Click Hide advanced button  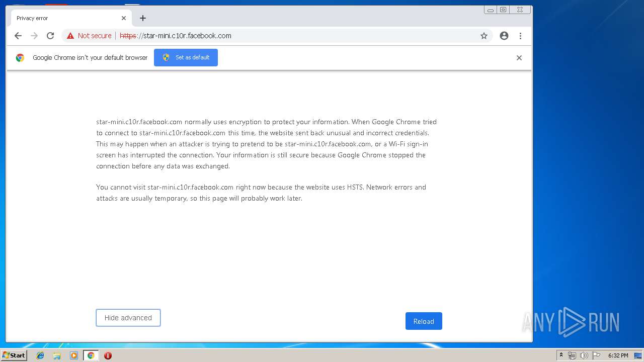(x=128, y=318)
